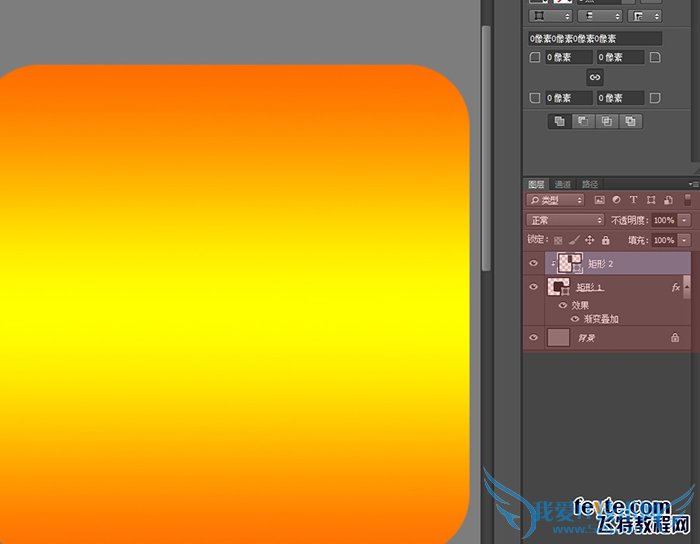700x544 pixels.
Task: Click the fx icon on 矩形 1
Action: coord(675,288)
